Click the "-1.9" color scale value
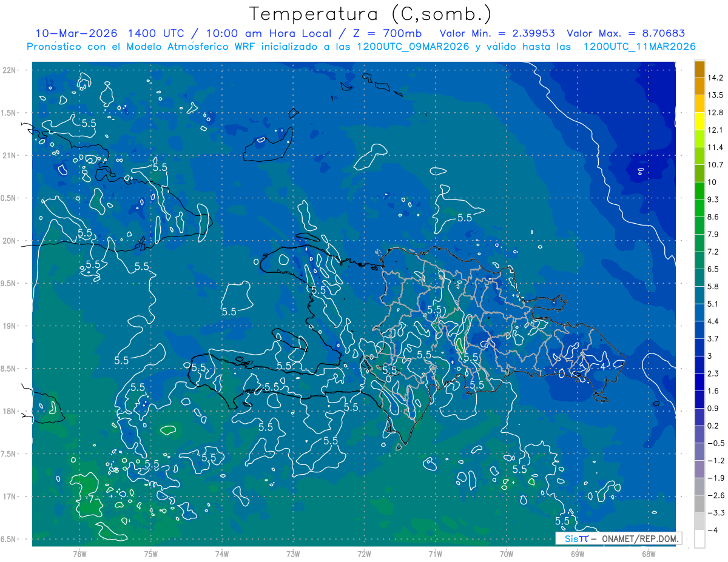Image resolution: width=728 pixels, height=562 pixels. click(x=716, y=478)
